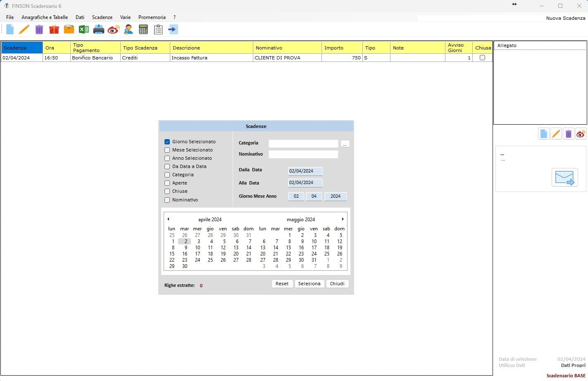Click trash icon under Allegato panel

pos(569,134)
